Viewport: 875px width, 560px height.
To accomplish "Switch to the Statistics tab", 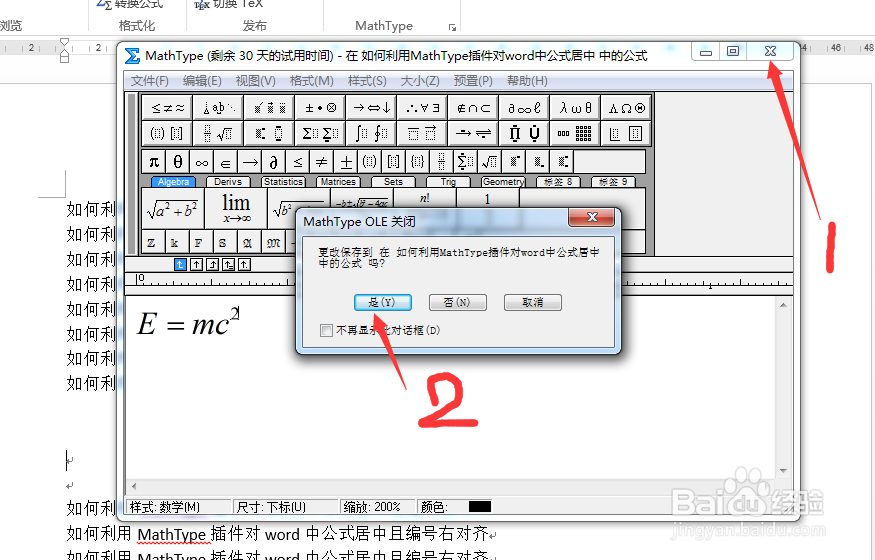I will pyautogui.click(x=283, y=182).
